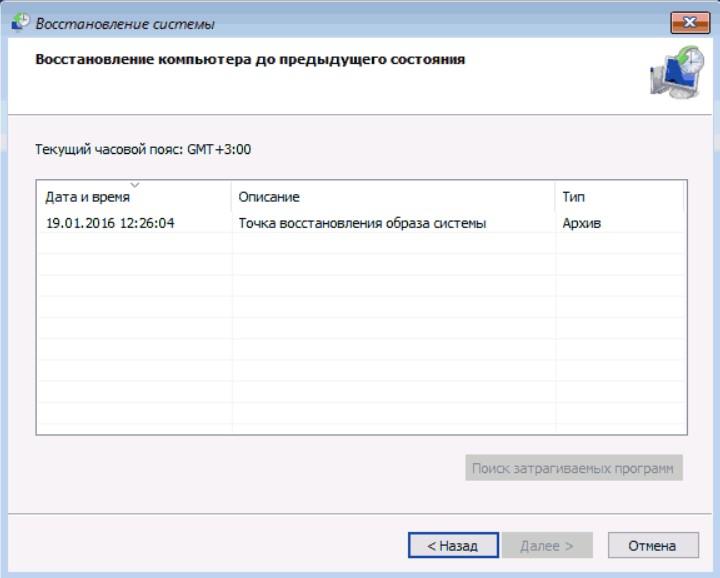This screenshot has height=578, width=720.
Task: Click heading Восстановление компьютера до предыдущего состояния
Action: pos(250,60)
